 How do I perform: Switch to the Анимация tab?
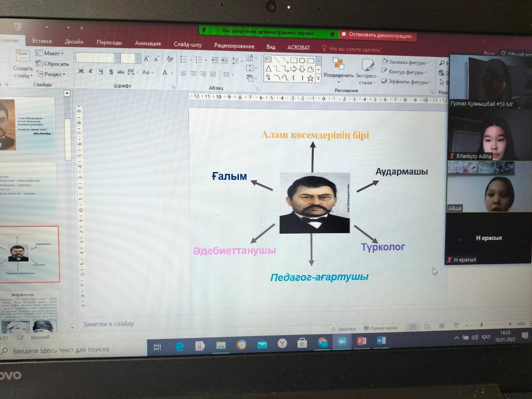point(148,43)
